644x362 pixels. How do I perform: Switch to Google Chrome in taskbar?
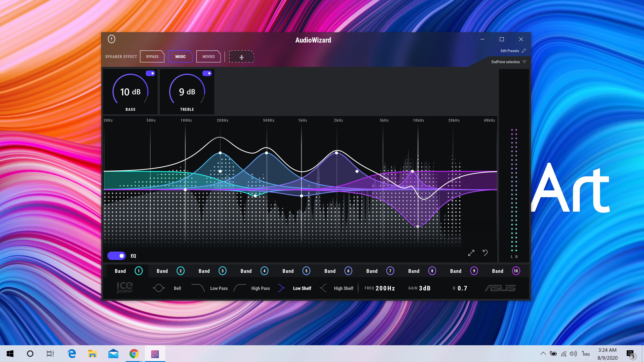coord(134,353)
